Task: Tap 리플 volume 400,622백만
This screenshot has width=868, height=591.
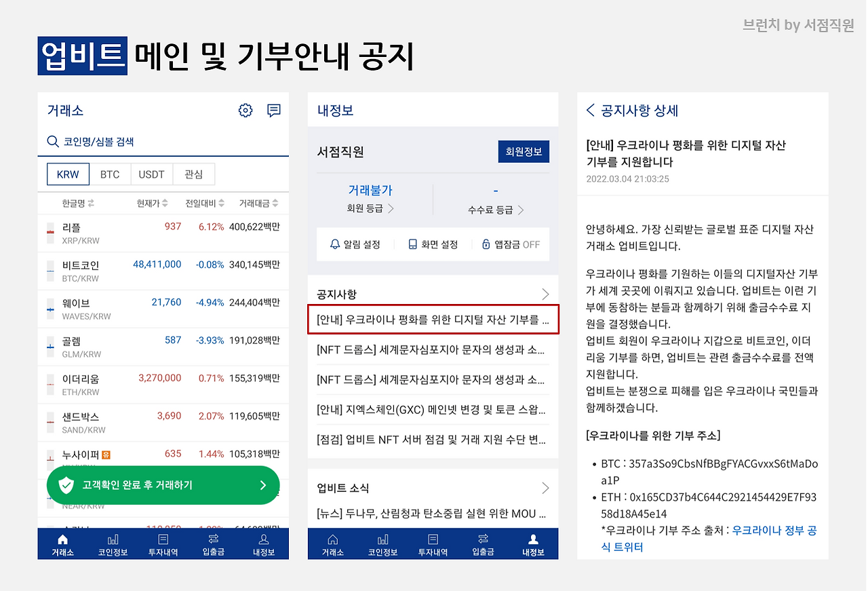Action: pyautogui.click(x=255, y=227)
